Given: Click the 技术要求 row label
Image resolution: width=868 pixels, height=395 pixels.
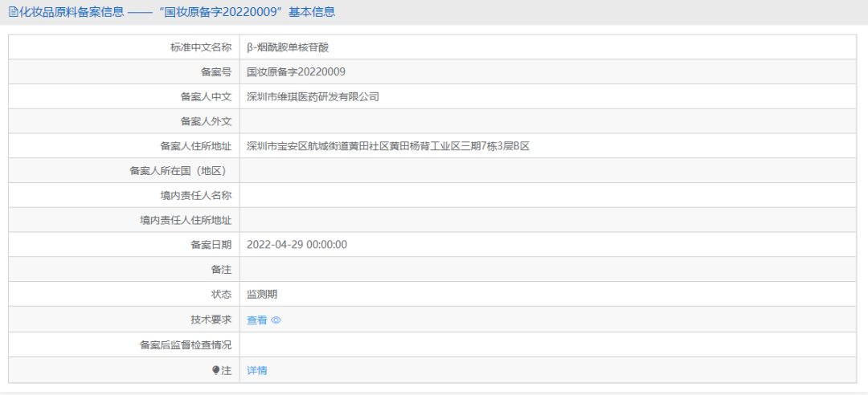Looking at the screenshot, I should [211, 320].
